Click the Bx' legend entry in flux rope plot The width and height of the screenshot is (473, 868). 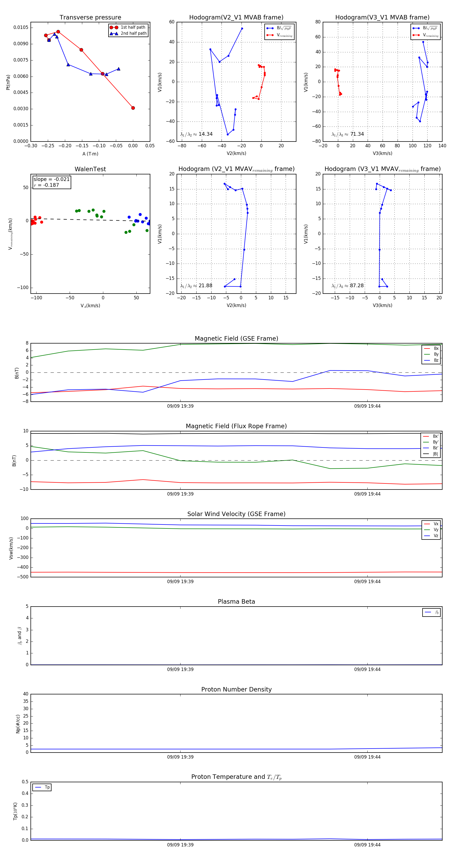click(x=431, y=436)
